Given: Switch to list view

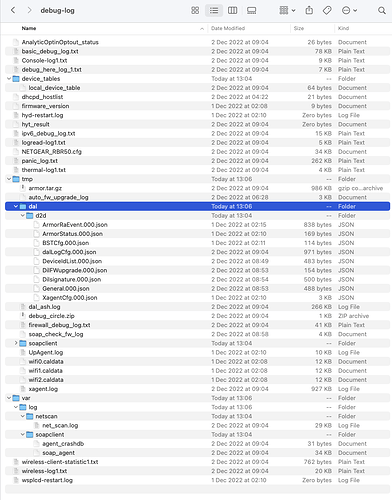Looking at the screenshot, I should pyautogui.click(x=214, y=10).
